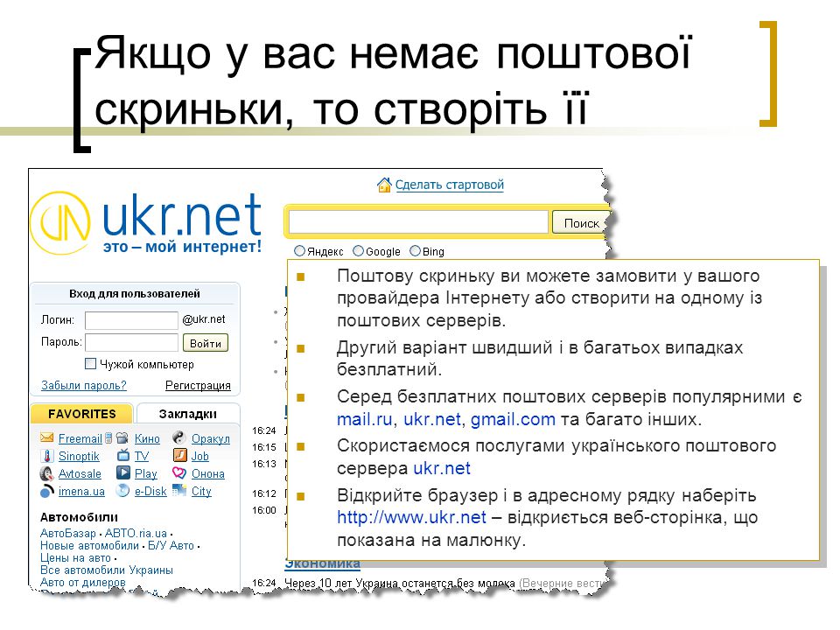The height and width of the screenshot is (630, 840).
Task: Click the Job icon
Action: (x=179, y=455)
